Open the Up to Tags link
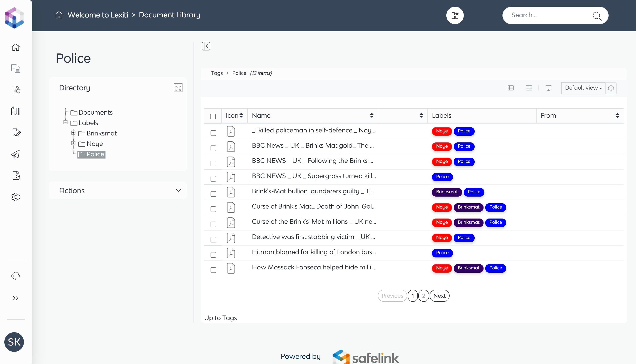Screen dimensions: 636x364 coord(220,318)
